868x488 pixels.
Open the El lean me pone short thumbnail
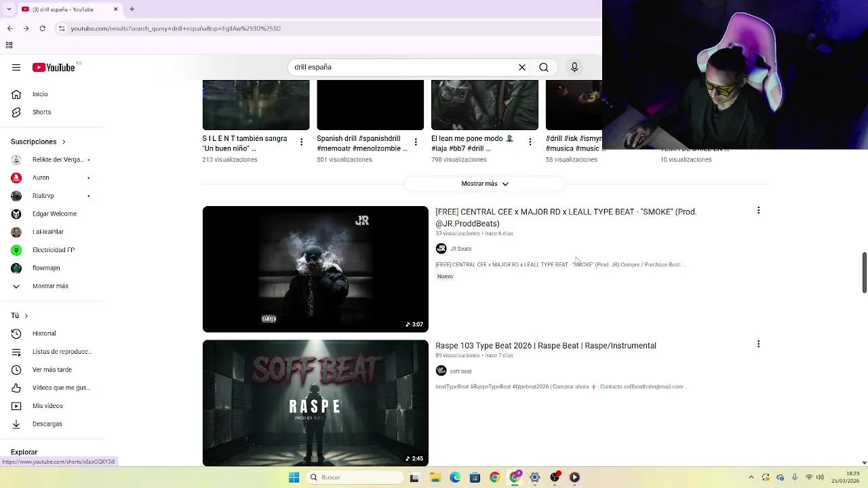[484, 105]
